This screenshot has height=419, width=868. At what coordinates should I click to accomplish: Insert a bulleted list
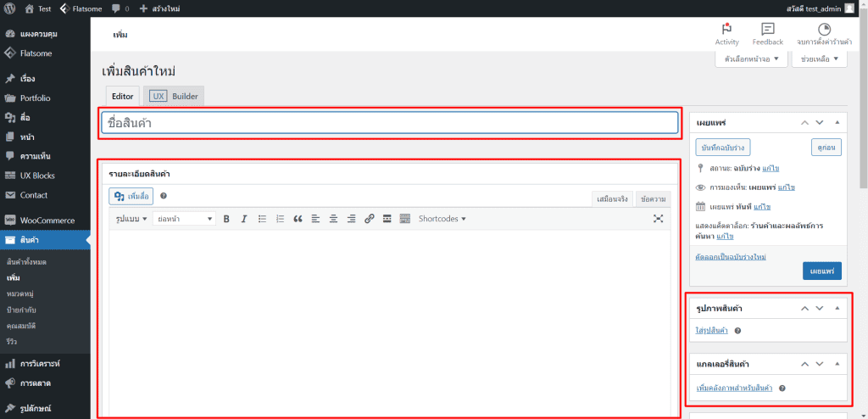(x=263, y=219)
